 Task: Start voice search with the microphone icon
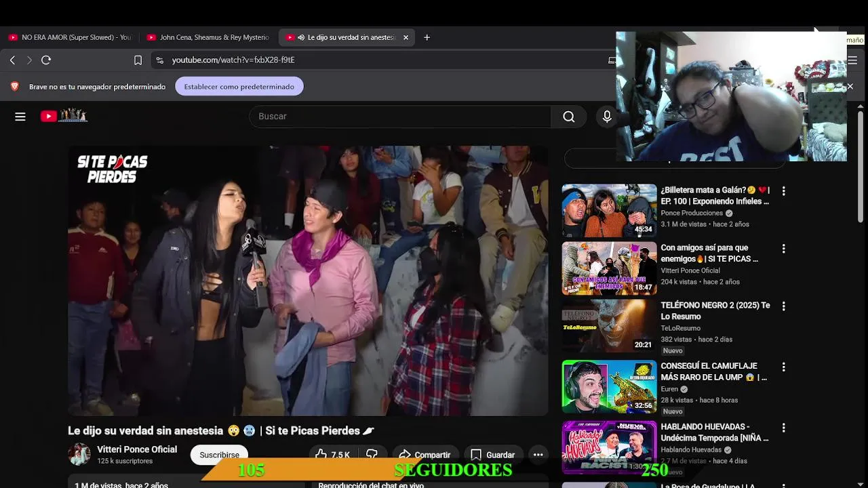click(607, 117)
